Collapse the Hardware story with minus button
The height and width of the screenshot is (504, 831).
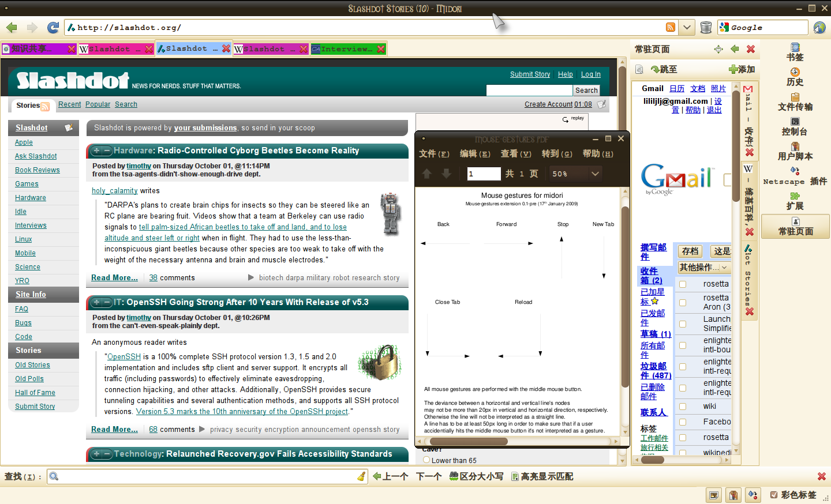pos(107,151)
